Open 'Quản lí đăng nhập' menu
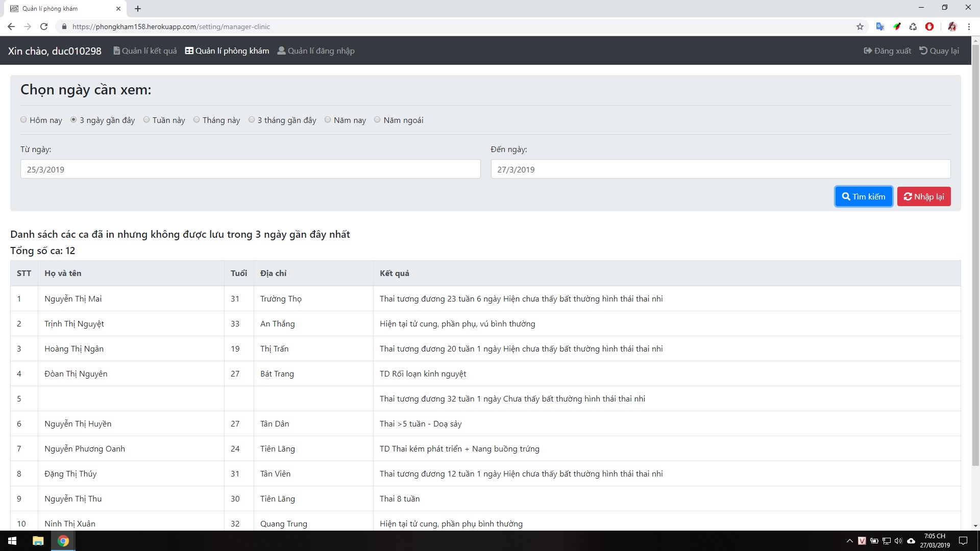This screenshot has width=980, height=551. (316, 51)
